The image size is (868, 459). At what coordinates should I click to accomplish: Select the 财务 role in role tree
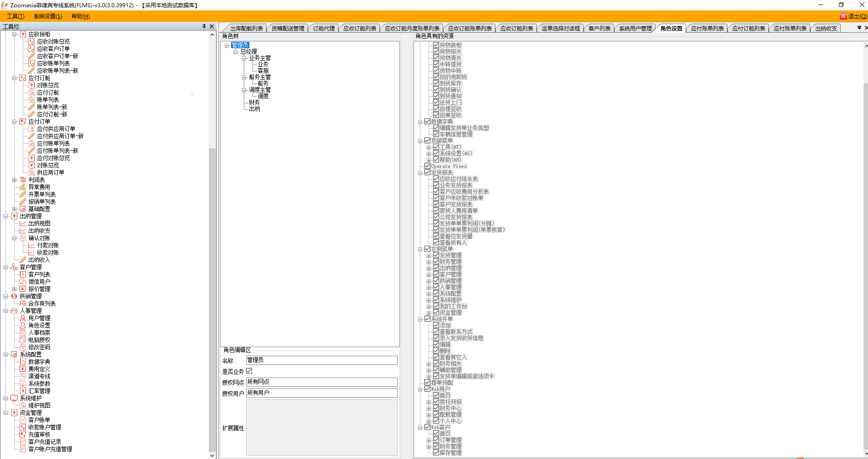[x=254, y=102]
